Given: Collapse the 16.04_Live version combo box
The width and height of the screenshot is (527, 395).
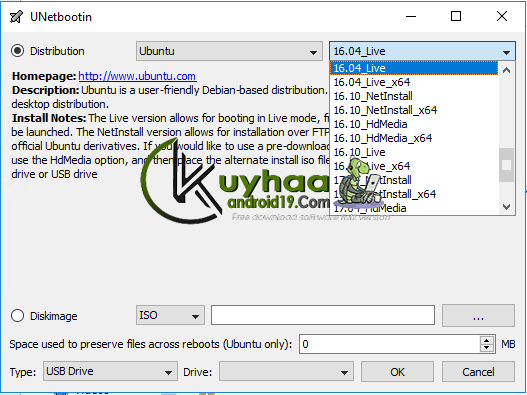Looking at the screenshot, I should 422,51.
